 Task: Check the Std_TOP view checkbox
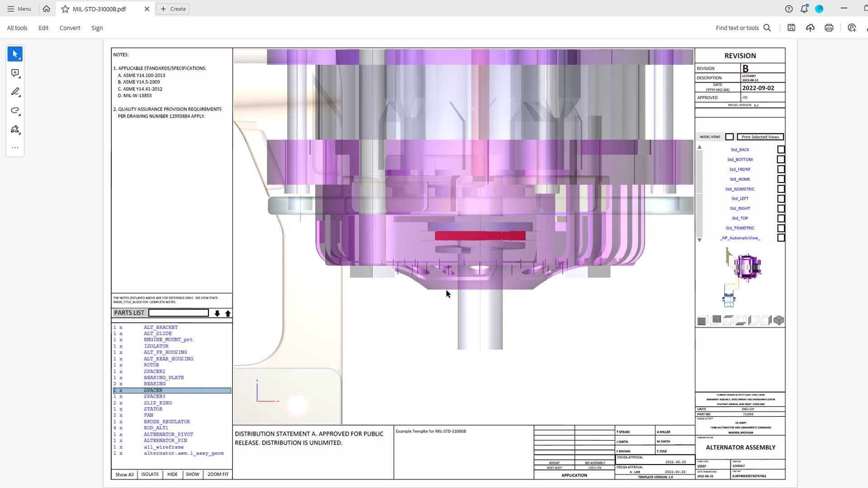781,218
